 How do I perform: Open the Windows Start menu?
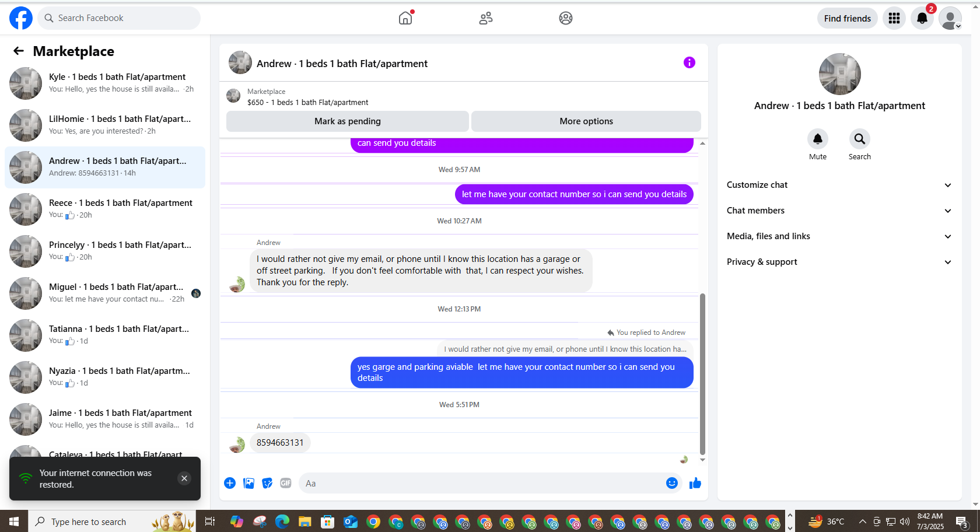click(x=14, y=521)
